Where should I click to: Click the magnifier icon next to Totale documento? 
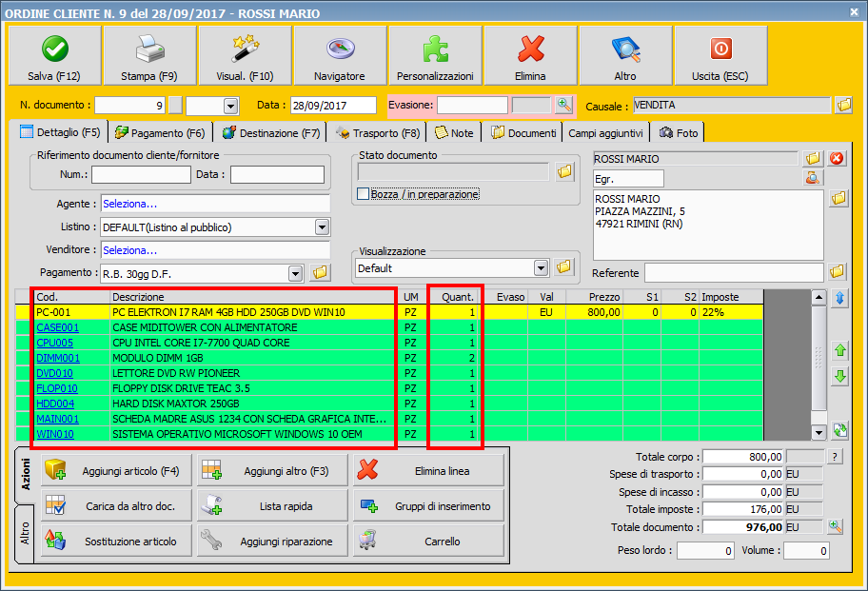pos(836,527)
